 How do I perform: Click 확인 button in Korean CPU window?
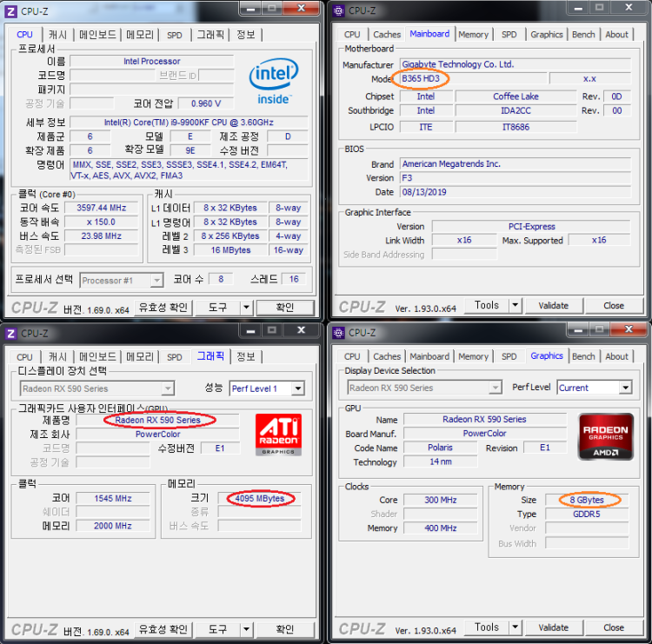click(x=285, y=308)
